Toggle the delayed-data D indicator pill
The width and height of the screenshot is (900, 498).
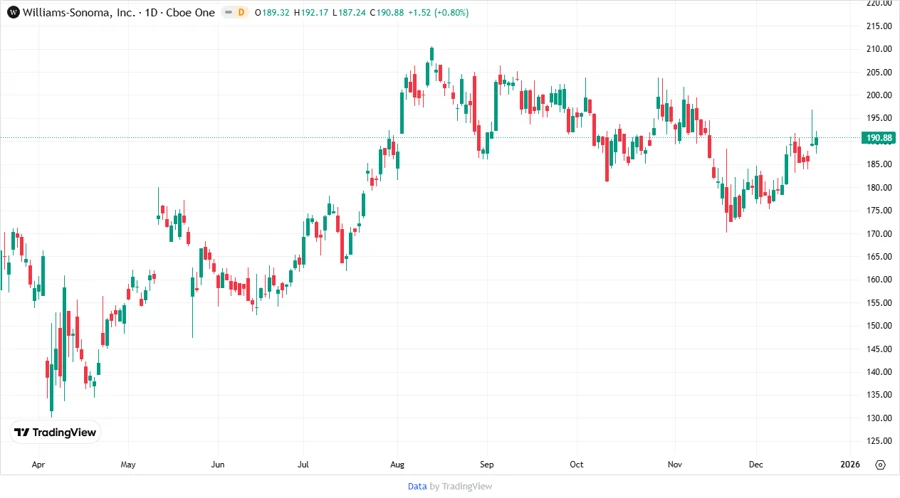[235, 12]
